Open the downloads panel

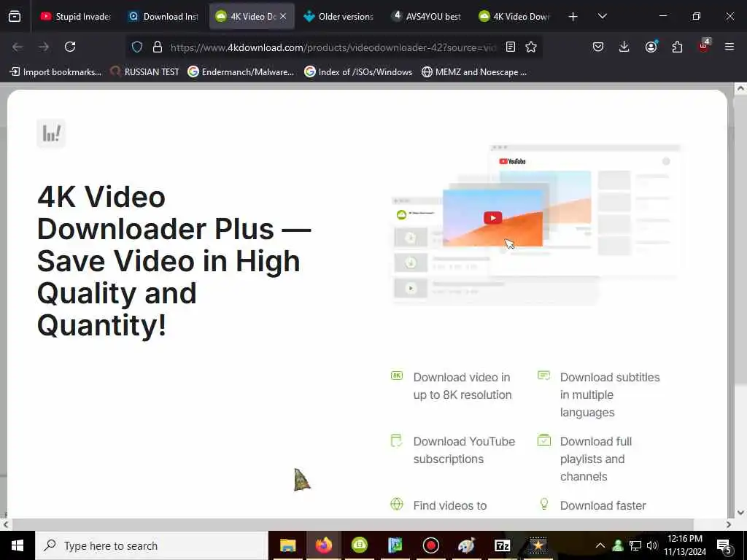[x=624, y=47]
